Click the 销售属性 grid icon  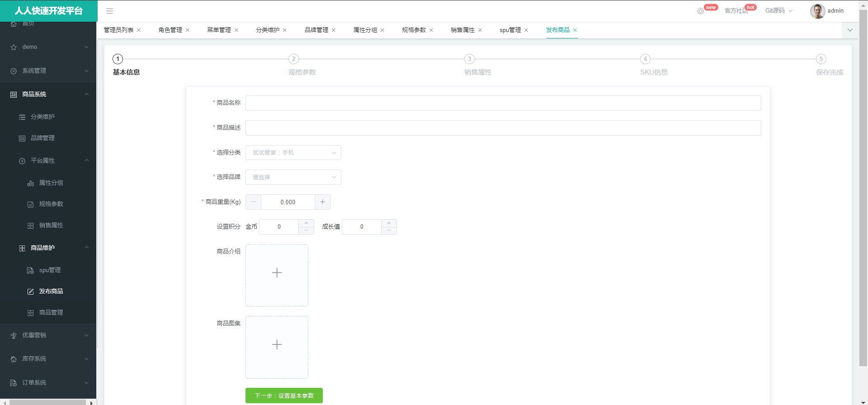(30, 226)
